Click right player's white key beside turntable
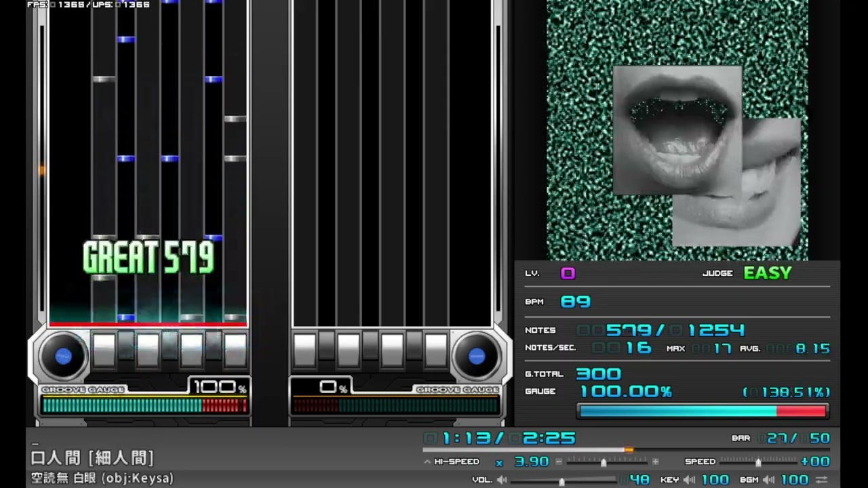 (x=436, y=350)
